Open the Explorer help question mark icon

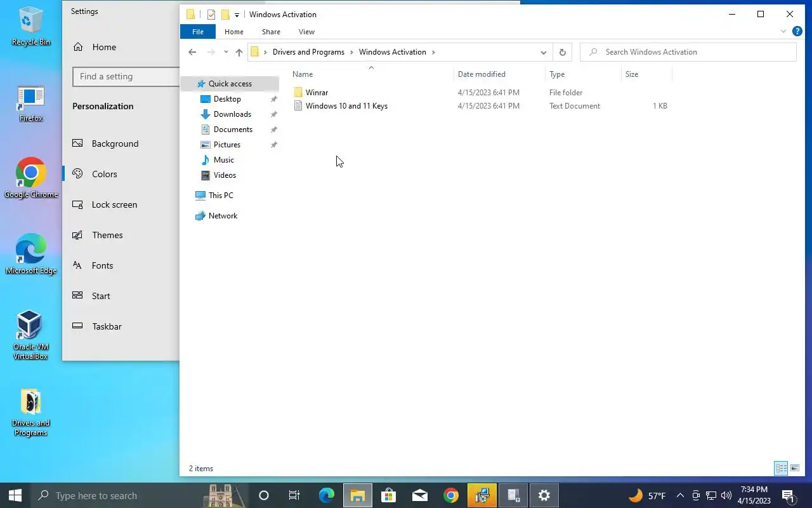point(797,31)
